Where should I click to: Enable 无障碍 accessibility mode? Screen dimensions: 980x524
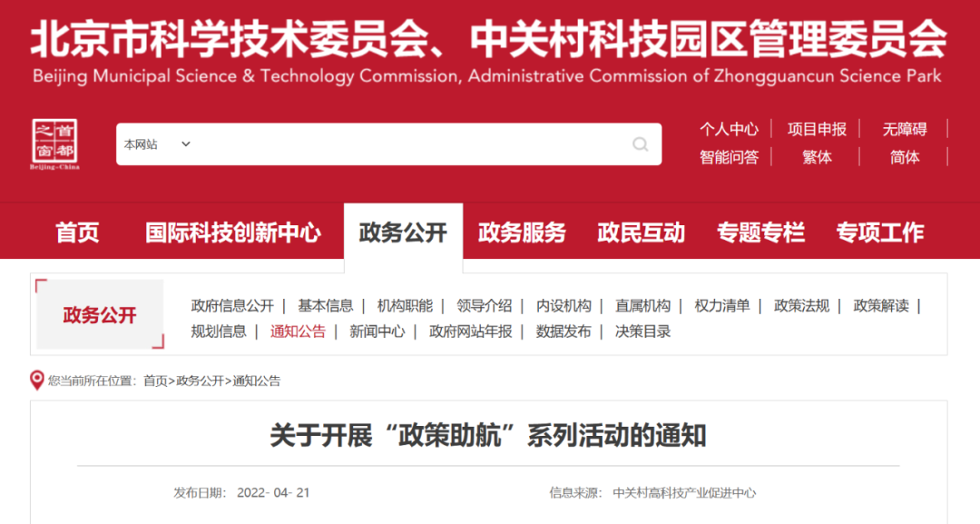coord(905,130)
